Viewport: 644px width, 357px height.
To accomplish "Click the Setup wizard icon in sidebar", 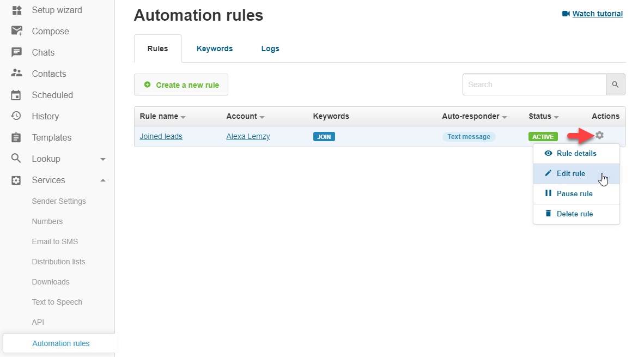I will pyautogui.click(x=17, y=10).
